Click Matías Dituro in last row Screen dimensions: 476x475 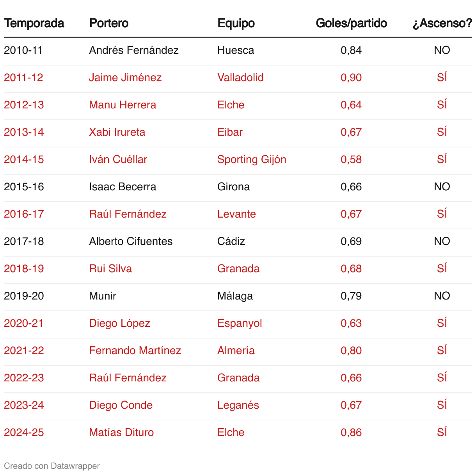pyautogui.click(x=121, y=432)
